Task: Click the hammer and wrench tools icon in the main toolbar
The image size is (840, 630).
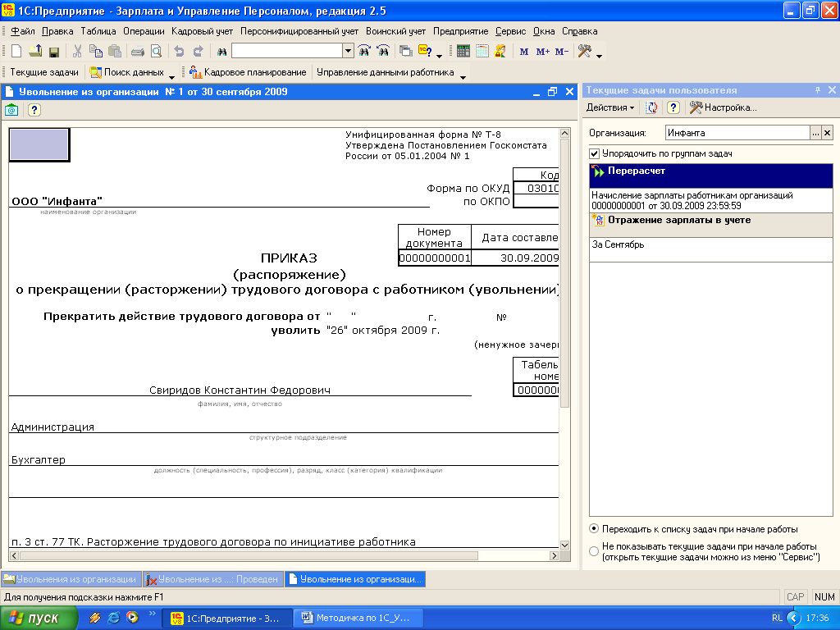Action: click(x=584, y=52)
